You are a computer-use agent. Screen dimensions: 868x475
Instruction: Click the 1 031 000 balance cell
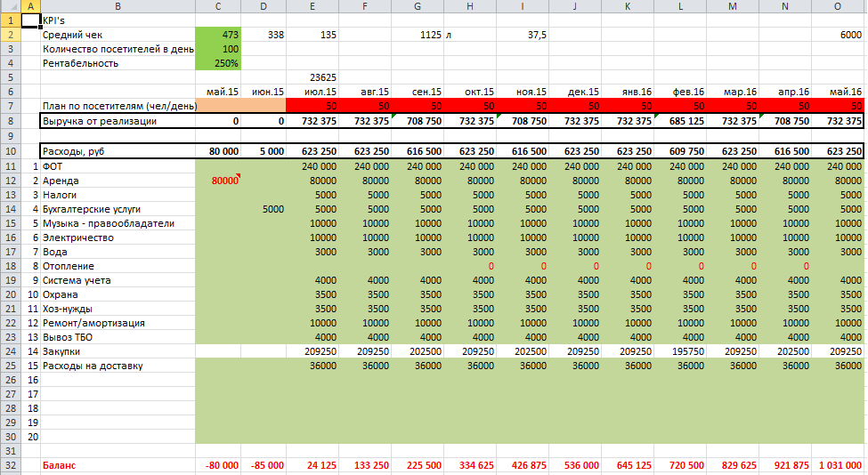(838, 465)
